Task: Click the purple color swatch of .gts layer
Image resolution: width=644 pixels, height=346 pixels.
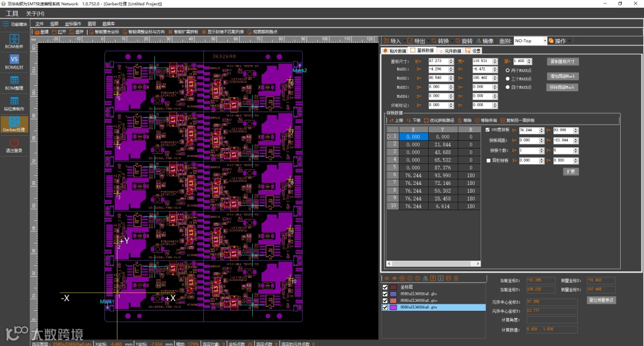Action: tap(394, 307)
